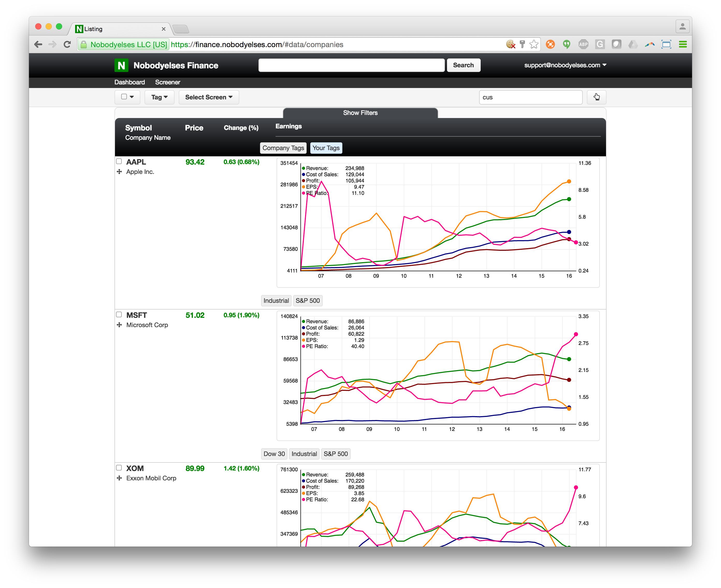Click the green N Nobodyelses logo
Image resolution: width=721 pixels, height=588 pixels.
click(x=121, y=65)
